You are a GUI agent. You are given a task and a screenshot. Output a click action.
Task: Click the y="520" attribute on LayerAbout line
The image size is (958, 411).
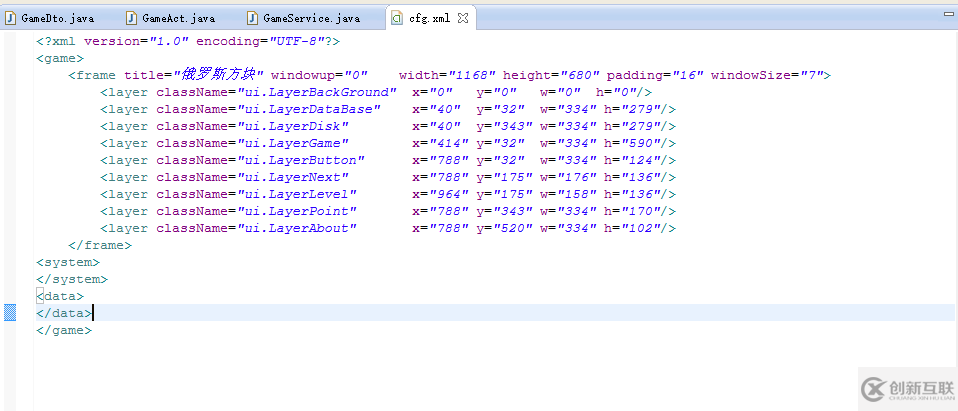(x=505, y=230)
